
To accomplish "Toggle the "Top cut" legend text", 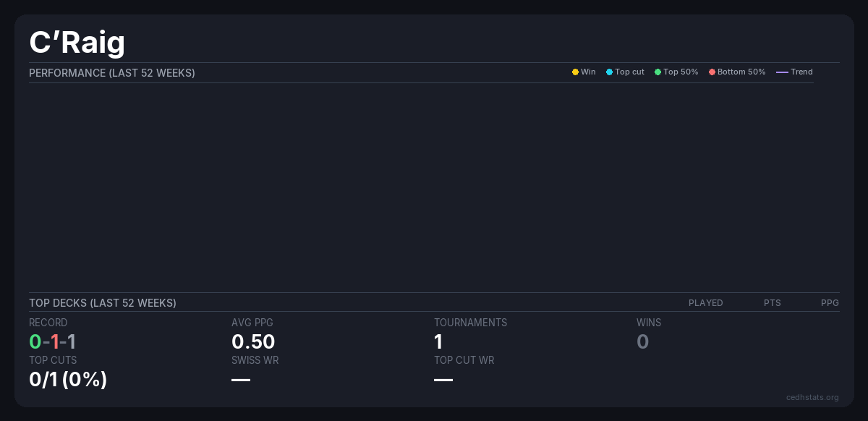I will tap(629, 72).
